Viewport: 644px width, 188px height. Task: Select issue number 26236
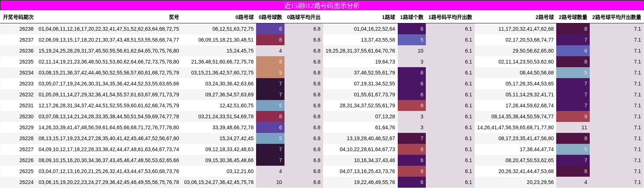(26, 51)
